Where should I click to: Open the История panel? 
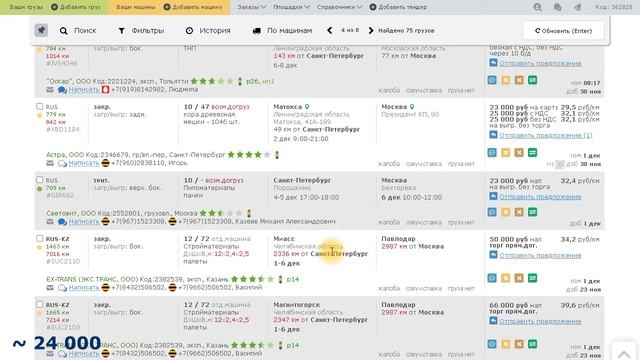pyautogui.click(x=208, y=31)
